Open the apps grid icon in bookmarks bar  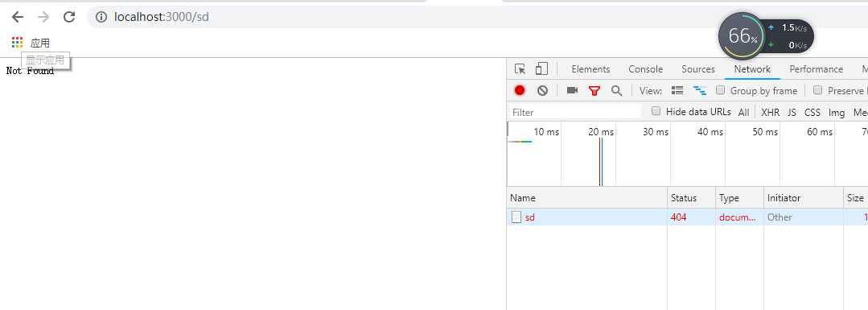pyautogui.click(x=17, y=43)
